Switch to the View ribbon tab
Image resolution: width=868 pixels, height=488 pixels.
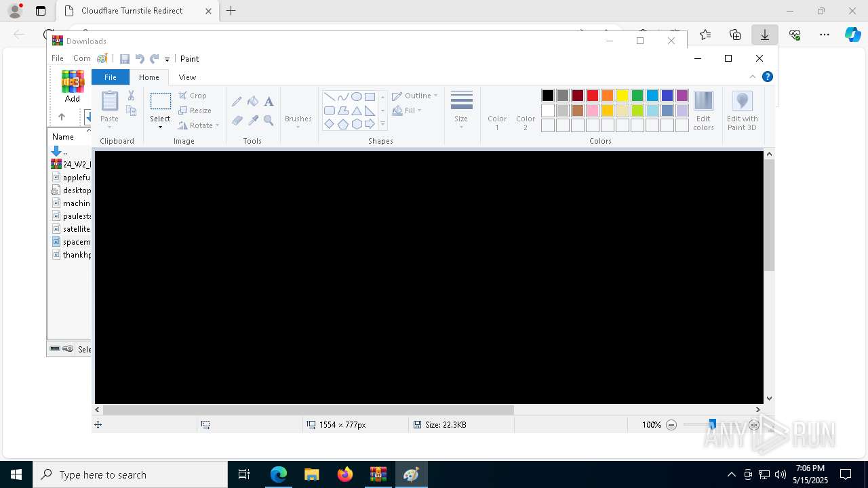(x=187, y=77)
